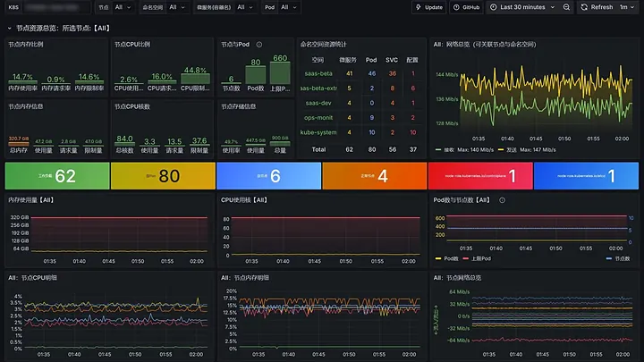Click the Update link button
The height and width of the screenshot is (362, 644).
(x=429, y=7)
